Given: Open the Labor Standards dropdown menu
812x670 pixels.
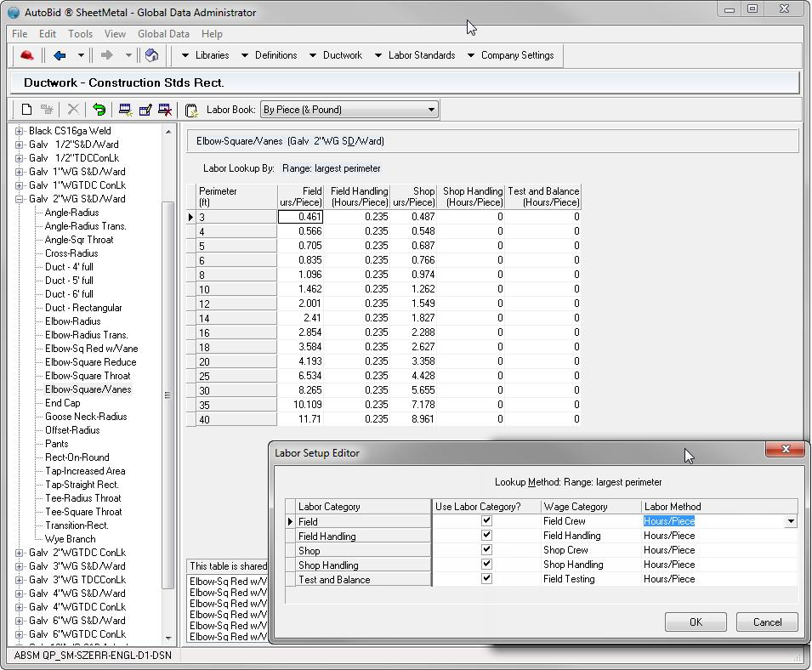Looking at the screenshot, I should coord(415,55).
